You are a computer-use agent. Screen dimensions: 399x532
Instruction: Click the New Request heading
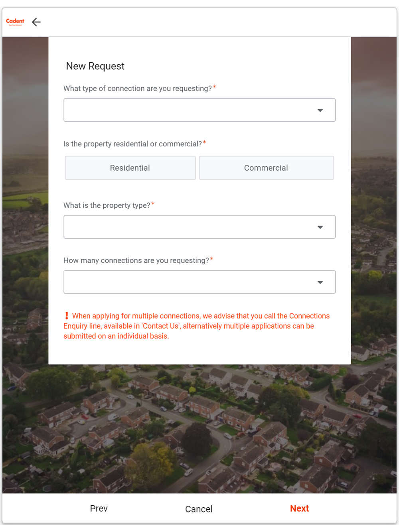click(x=95, y=66)
